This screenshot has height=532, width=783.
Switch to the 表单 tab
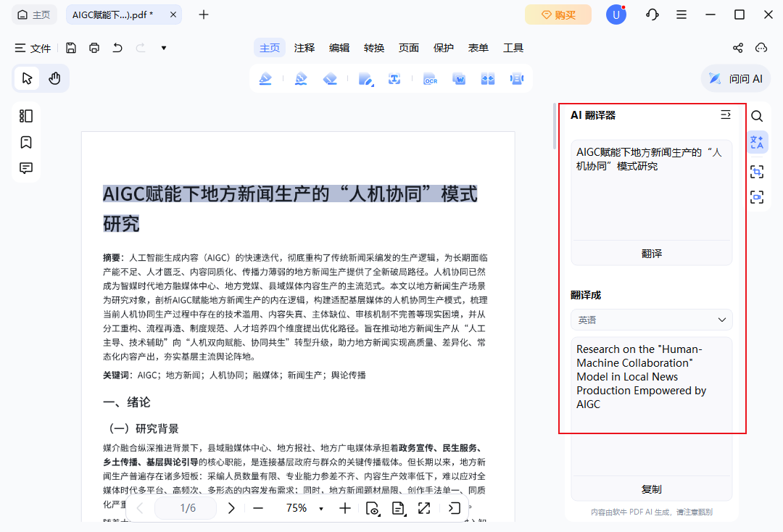[x=478, y=48]
